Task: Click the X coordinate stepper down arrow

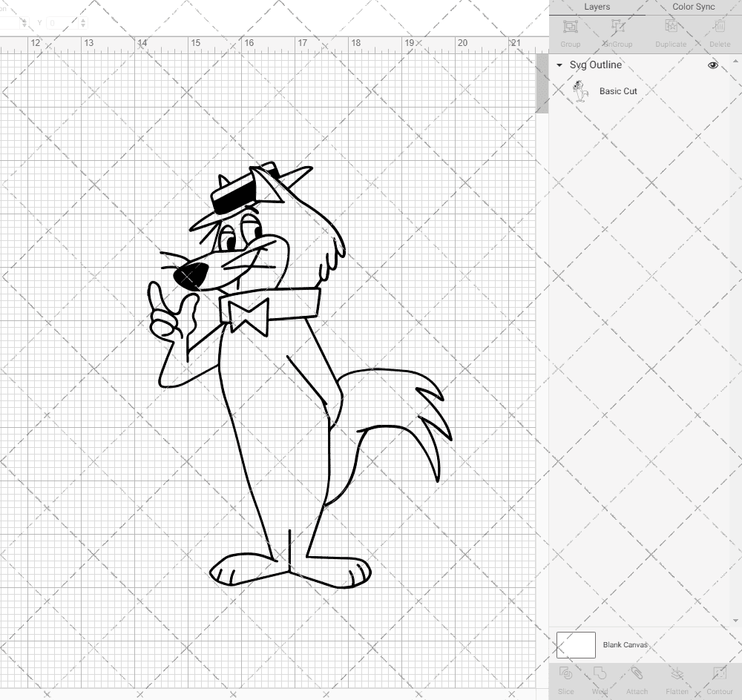Action: click(24, 24)
